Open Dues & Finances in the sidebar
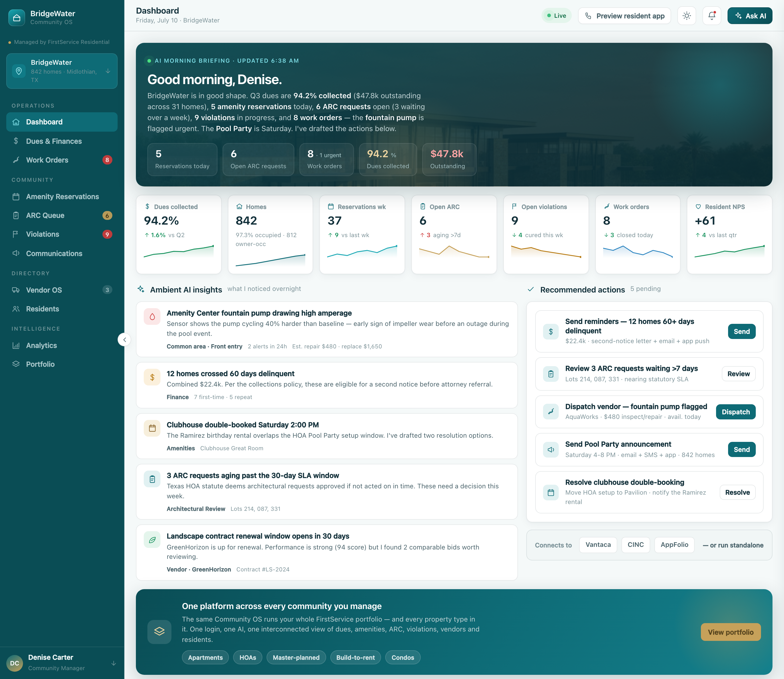This screenshot has height=679, width=784. point(62,141)
